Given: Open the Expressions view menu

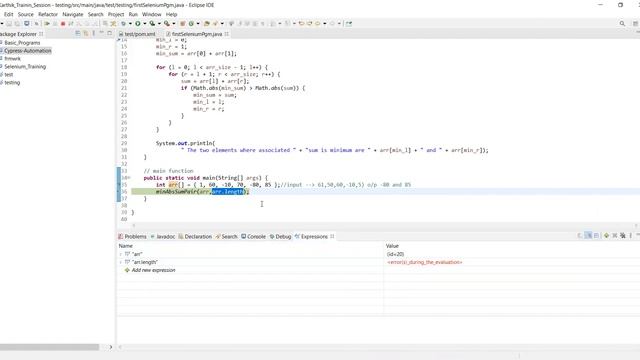Looking at the screenshot, I should (x=631, y=236).
